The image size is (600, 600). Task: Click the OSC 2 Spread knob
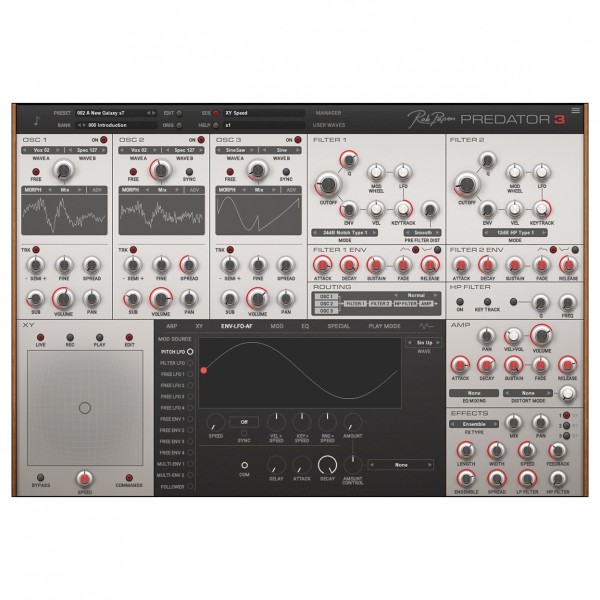tap(189, 265)
